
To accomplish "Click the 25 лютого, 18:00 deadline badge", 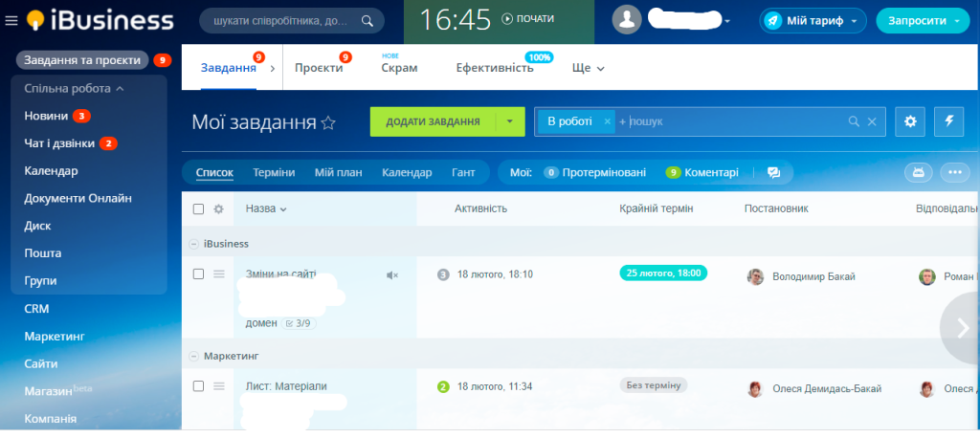I will pyautogui.click(x=663, y=274).
